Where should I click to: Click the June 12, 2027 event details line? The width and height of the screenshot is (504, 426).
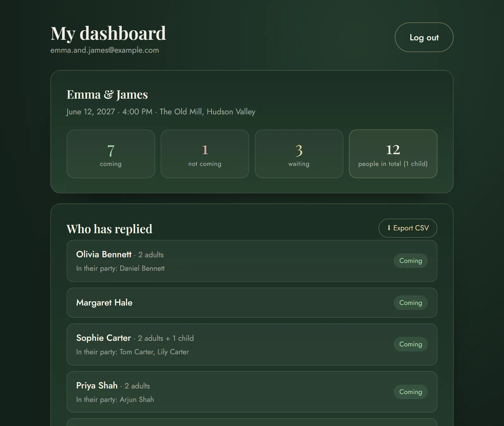point(161,112)
